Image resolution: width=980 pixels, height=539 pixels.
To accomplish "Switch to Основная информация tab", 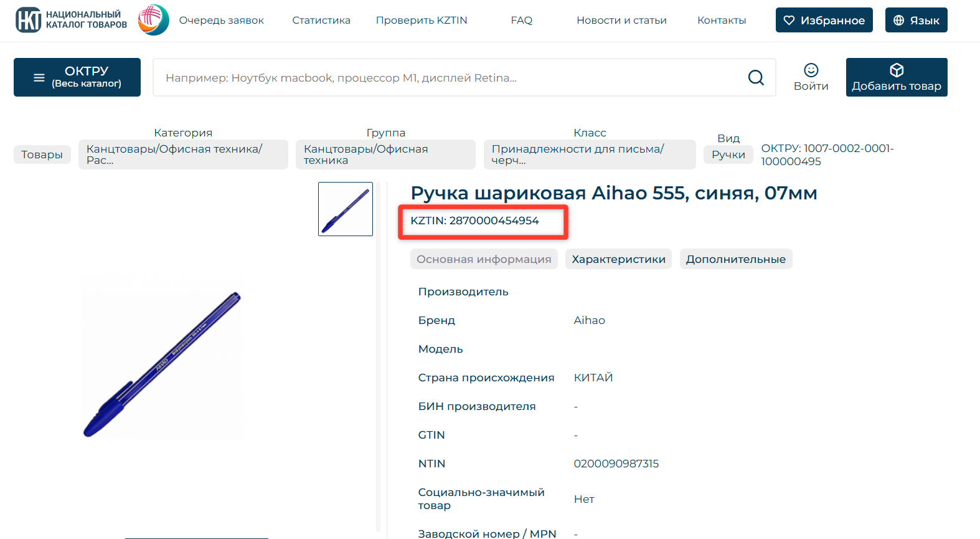I will [x=484, y=259].
